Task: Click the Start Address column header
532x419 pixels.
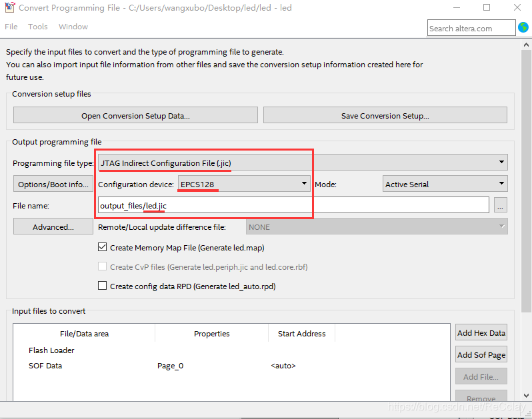Action: point(301,333)
